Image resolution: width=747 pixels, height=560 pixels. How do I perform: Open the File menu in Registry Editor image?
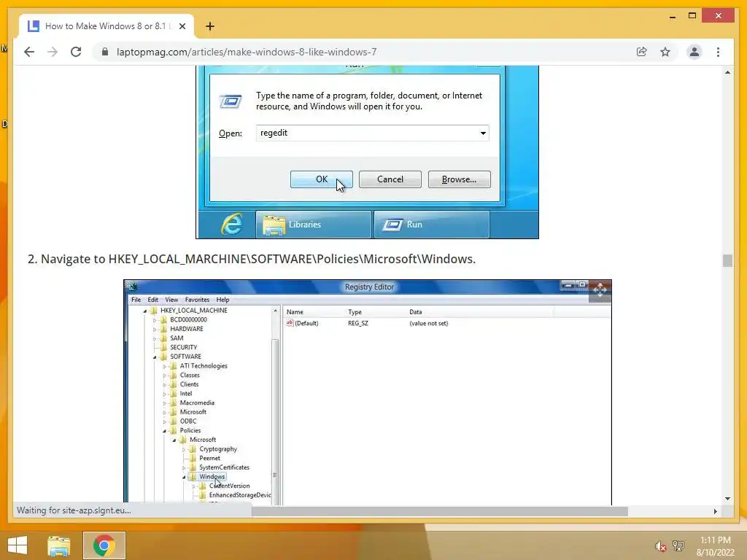(x=136, y=300)
